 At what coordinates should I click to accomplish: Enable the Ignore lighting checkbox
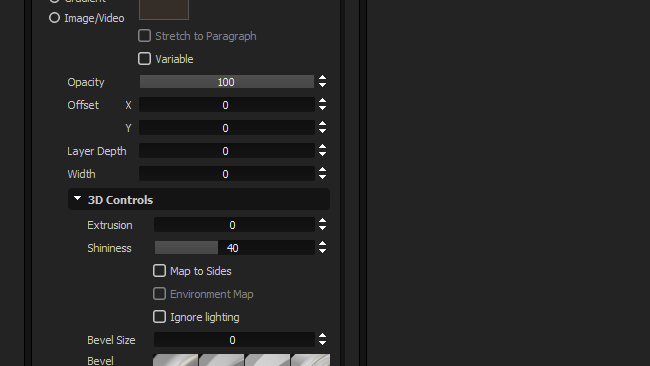159,317
